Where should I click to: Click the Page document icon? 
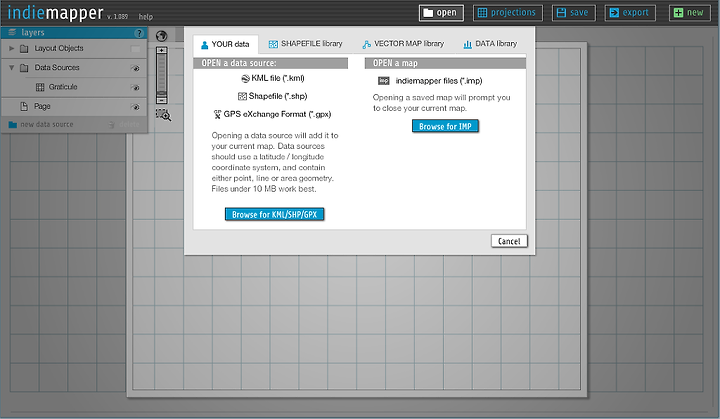pyautogui.click(x=24, y=107)
